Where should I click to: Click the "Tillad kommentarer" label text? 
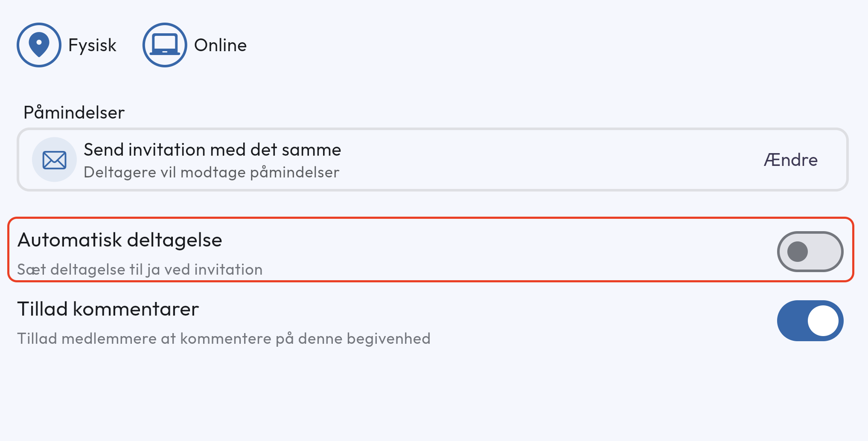[108, 309]
